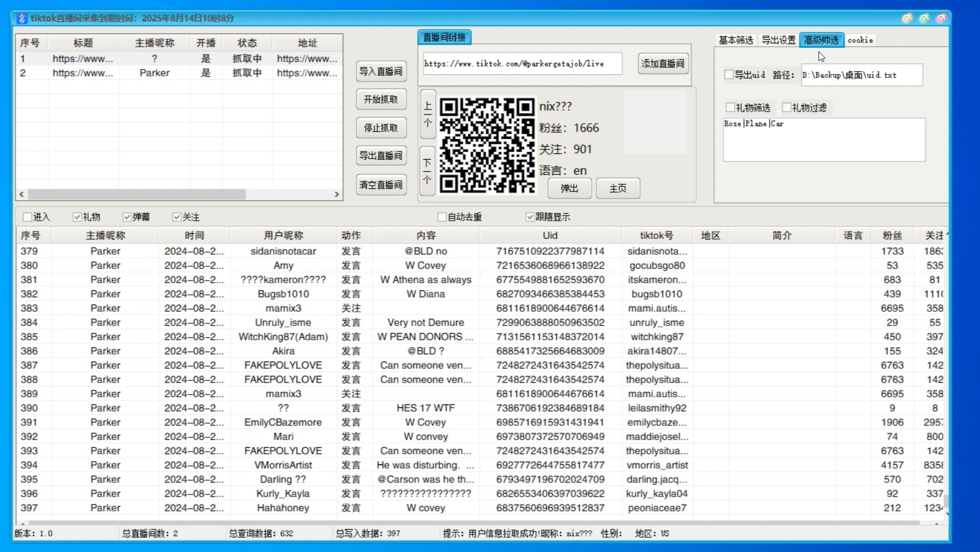The height and width of the screenshot is (552, 980).
Task: Switch to the 导出设置 tab
Action: click(778, 40)
